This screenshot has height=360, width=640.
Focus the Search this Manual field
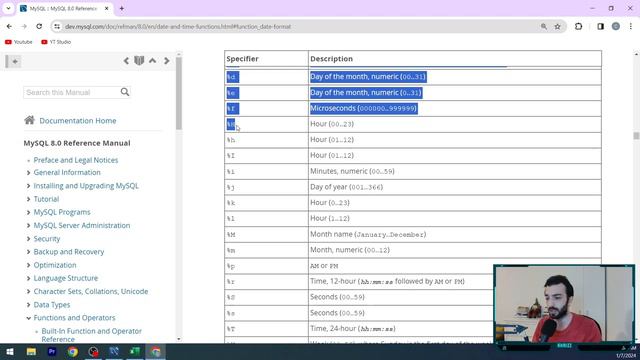[x=72, y=92]
